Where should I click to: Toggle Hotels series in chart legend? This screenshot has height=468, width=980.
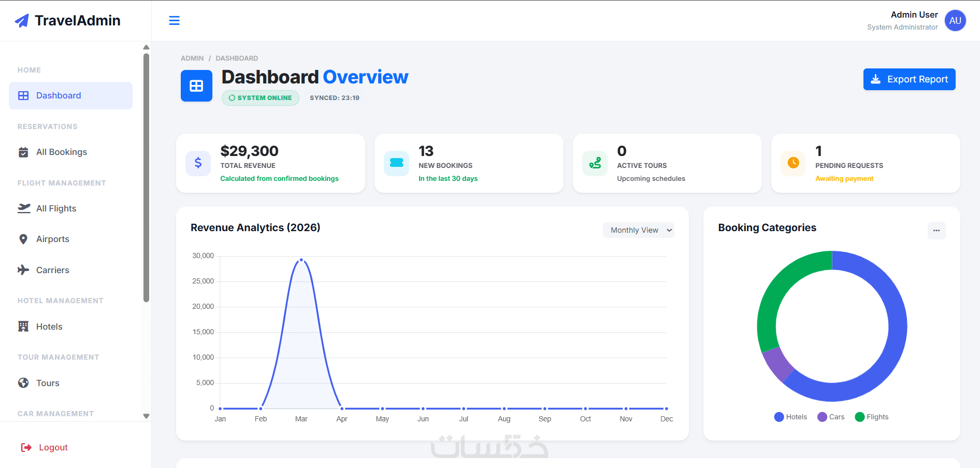[790, 417]
